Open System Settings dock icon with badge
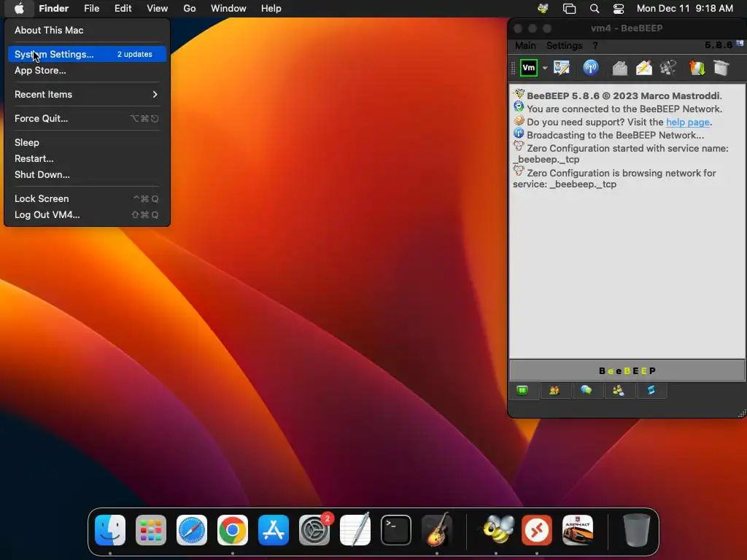Viewport: 747px width, 560px height. tap(314, 530)
